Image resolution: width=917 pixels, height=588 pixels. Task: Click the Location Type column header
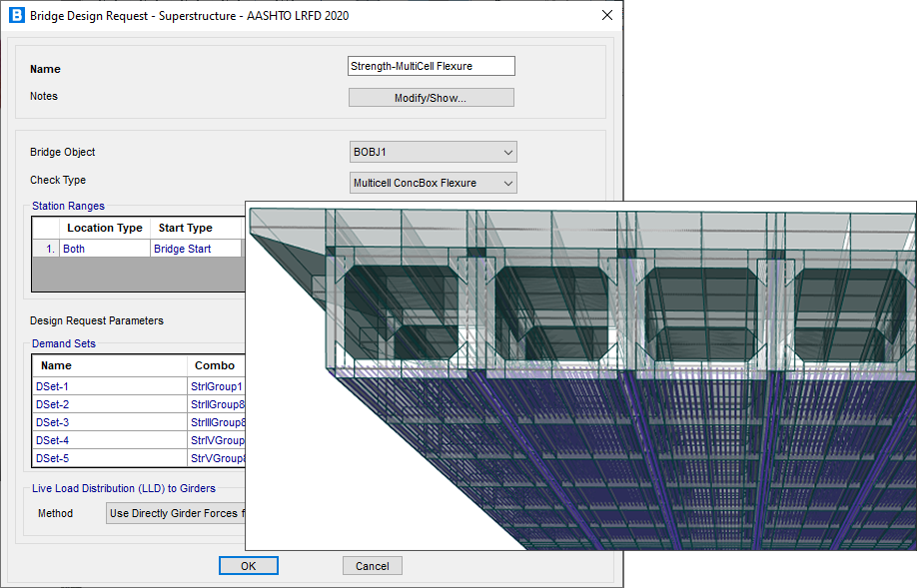(104, 229)
